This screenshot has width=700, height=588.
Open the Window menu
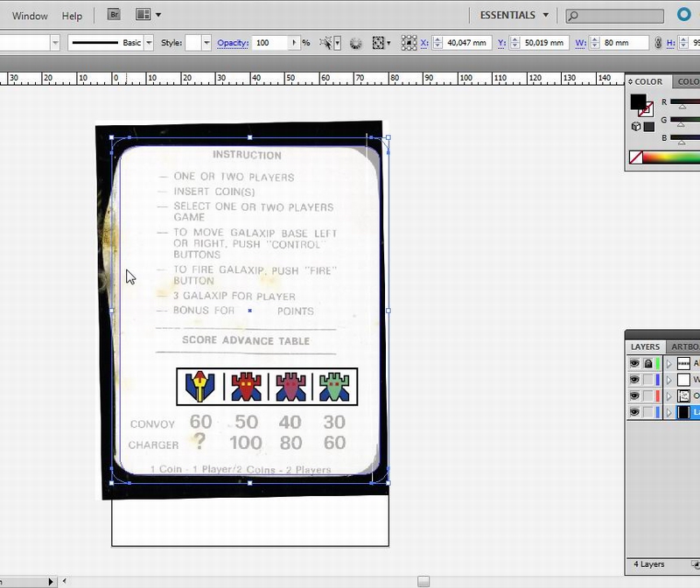coord(30,16)
